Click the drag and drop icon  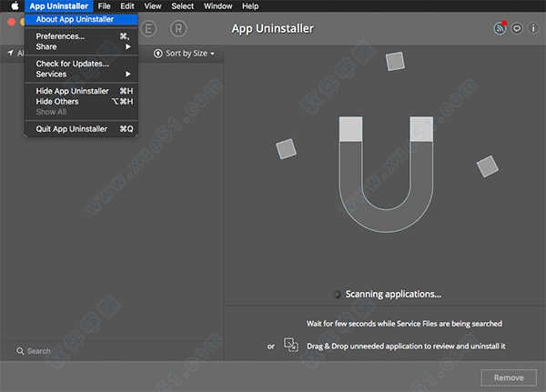point(291,345)
